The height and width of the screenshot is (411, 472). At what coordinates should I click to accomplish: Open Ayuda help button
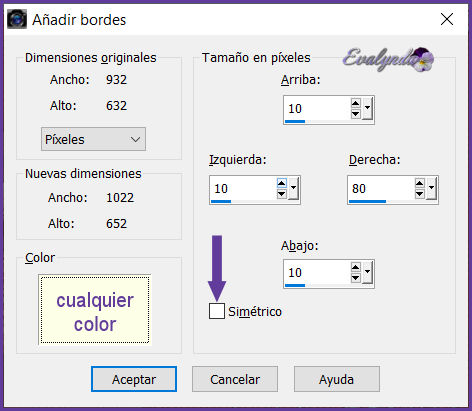coord(337,379)
